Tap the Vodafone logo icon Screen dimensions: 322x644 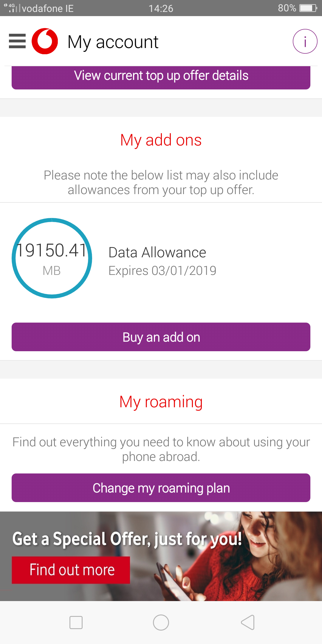[45, 41]
